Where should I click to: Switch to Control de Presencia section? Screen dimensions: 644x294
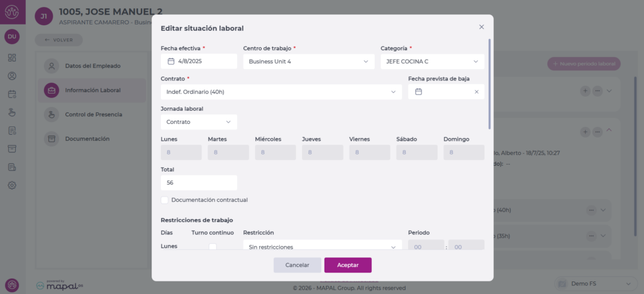click(93, 115)
